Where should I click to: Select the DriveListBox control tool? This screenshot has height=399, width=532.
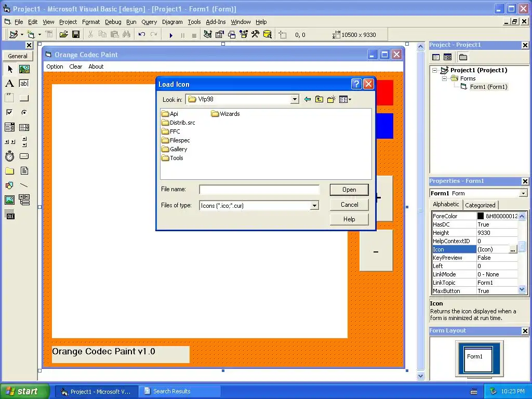click(x=24, y=156)
